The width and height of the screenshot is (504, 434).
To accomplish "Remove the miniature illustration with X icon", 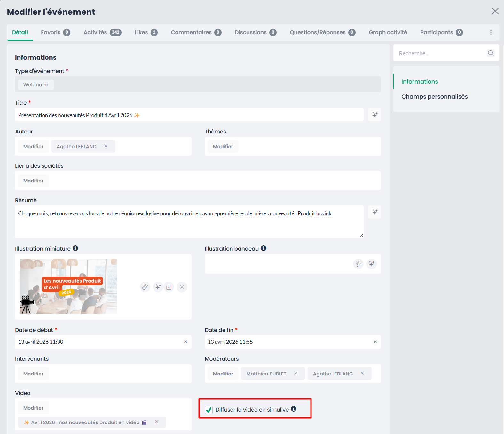I will click(182, 287).
